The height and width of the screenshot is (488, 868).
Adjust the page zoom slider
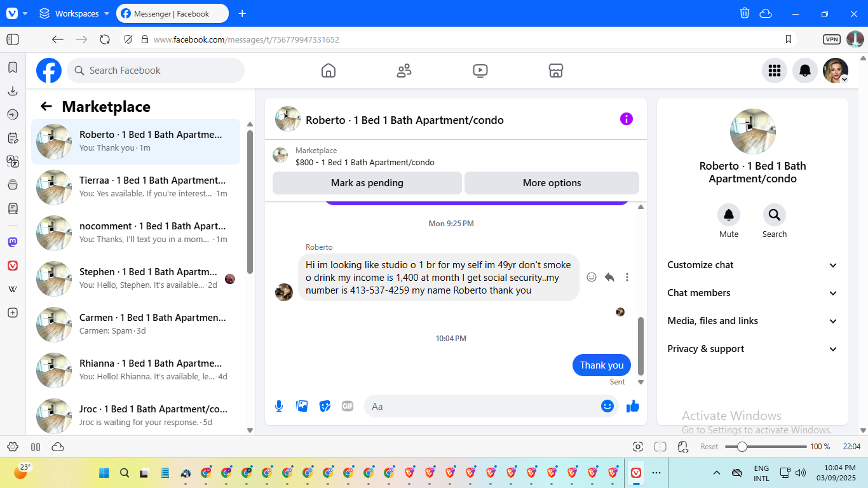pyautogui.click(x=765, y=447)
